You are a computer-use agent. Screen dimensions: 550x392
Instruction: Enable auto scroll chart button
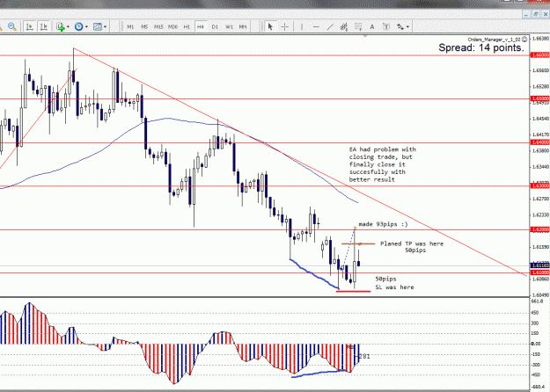29,26
